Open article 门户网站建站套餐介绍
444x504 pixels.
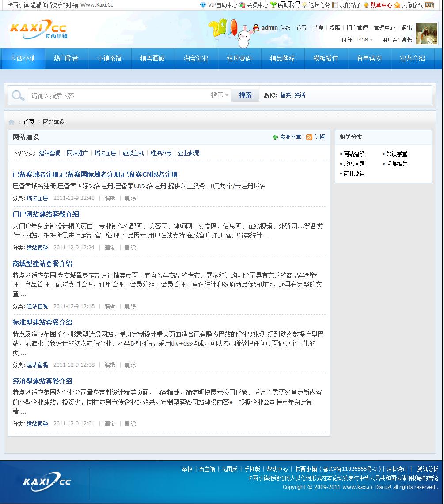46,214
